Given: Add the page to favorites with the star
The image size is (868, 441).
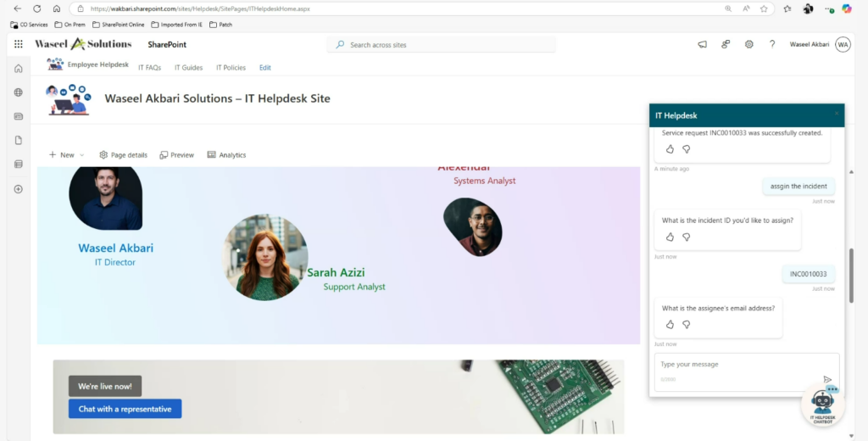Looking at the screenshot, I should [x=764, y=8].
